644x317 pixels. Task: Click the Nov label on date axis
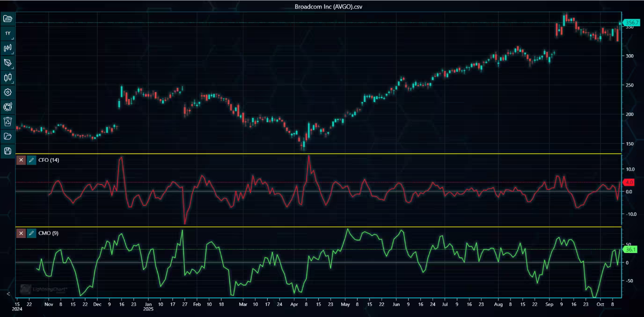(x=49, y=304)
